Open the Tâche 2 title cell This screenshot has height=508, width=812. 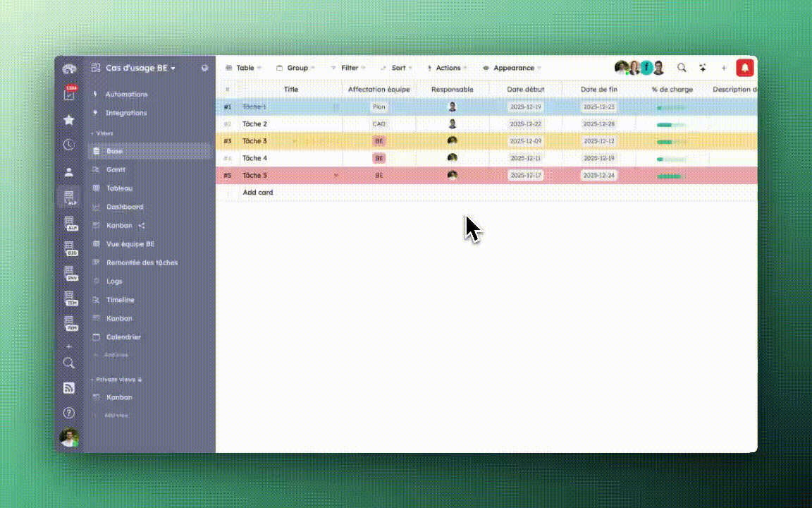pos(290,124)
